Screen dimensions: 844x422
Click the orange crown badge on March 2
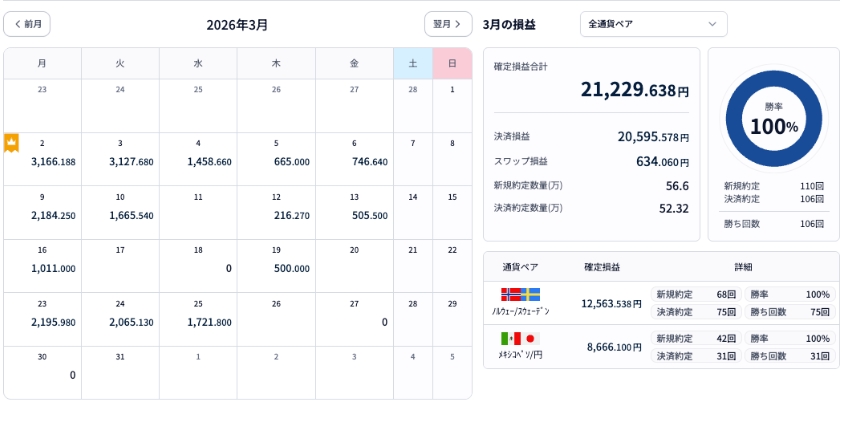(x=11, y=143)
